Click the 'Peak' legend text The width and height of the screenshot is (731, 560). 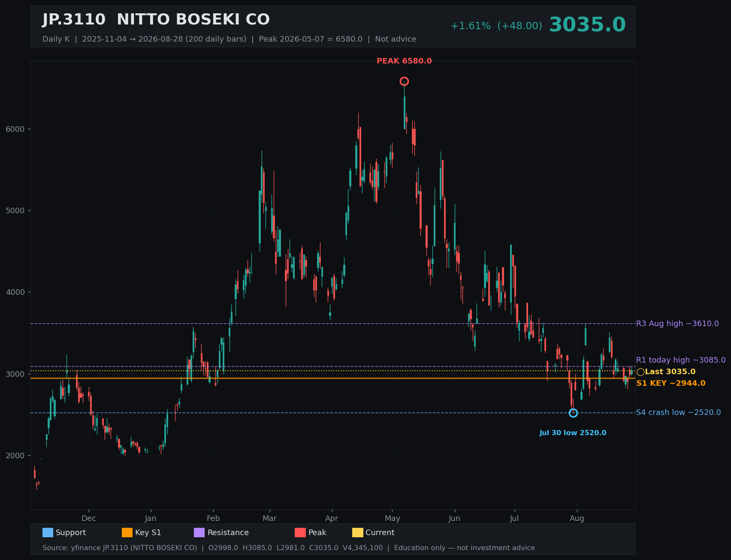point(317,533)
